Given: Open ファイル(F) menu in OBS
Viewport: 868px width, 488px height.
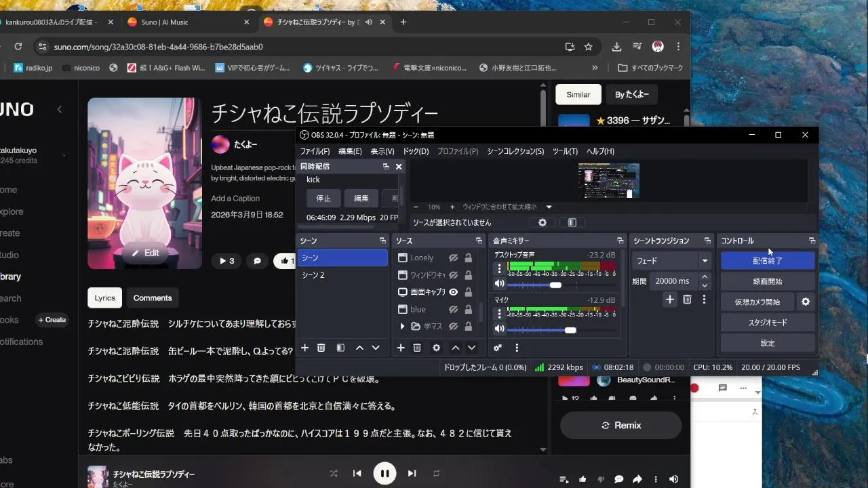Looking at the screenshot, I should click(x=315, y=151).
